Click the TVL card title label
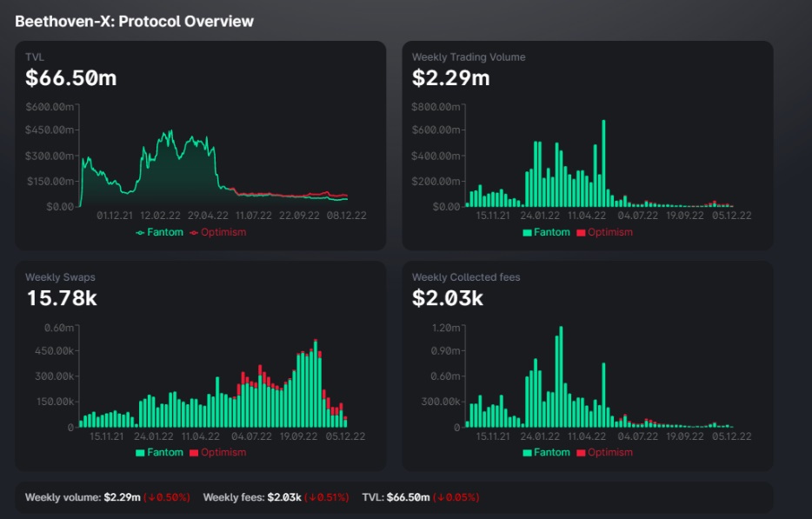 click(x=35, y=57)
